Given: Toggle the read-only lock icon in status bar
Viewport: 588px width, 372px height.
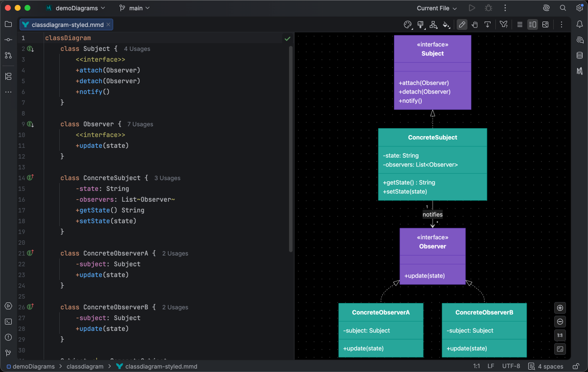Looking at the screenshot, I should coord(575,366).
